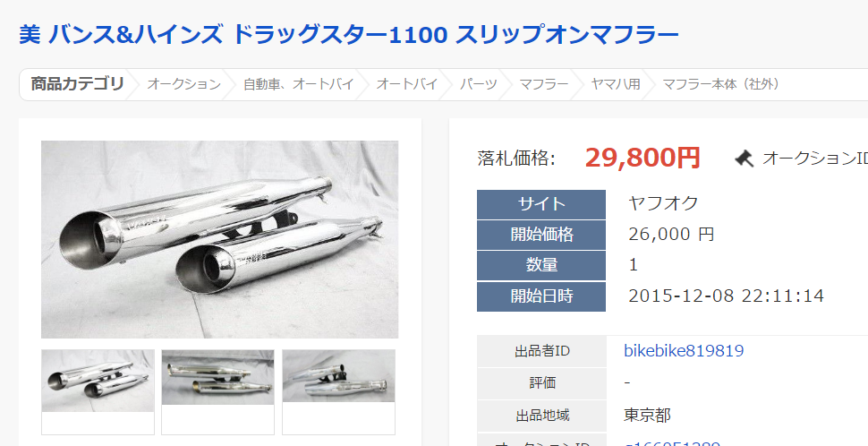Click the サイト table header cell
This screenshot has height=446, width=868.
coord(541,204)
